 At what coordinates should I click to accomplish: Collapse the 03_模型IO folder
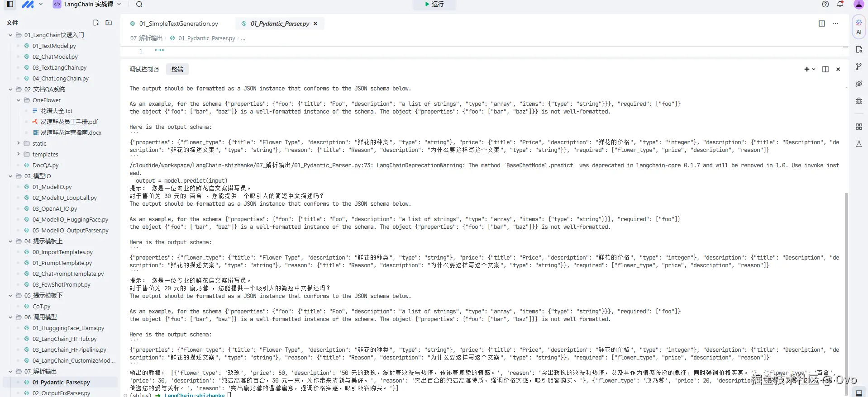tap(10, 176)
